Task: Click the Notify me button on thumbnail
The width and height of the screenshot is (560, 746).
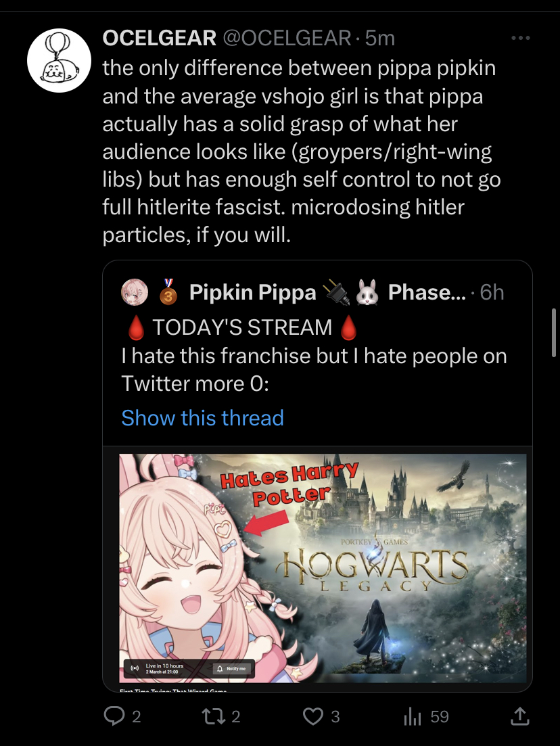Action: click(x=232, y=668)
